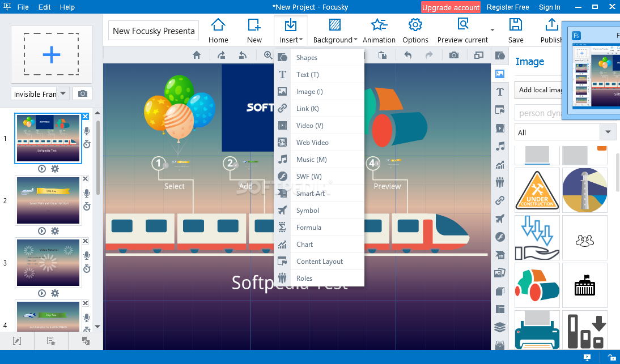Open SWF flash panel in right sidebar
Image resolution: width=620 pixels, height=364 pixels.
tap(500, 237)
